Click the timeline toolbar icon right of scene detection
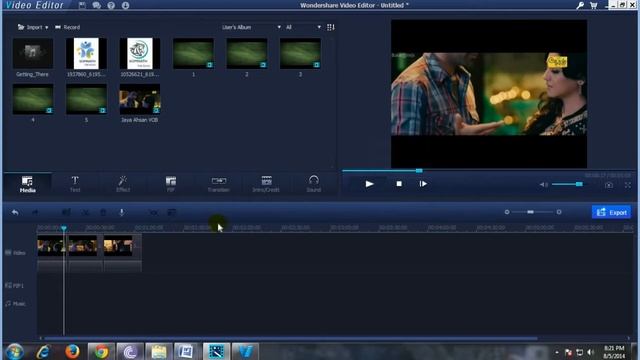 [x=172, y=213]
